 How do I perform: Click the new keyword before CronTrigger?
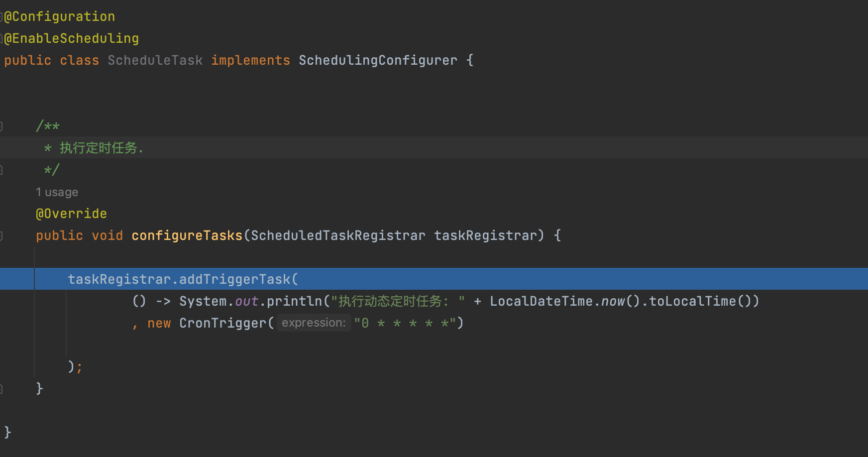click(x=159, y=323)
